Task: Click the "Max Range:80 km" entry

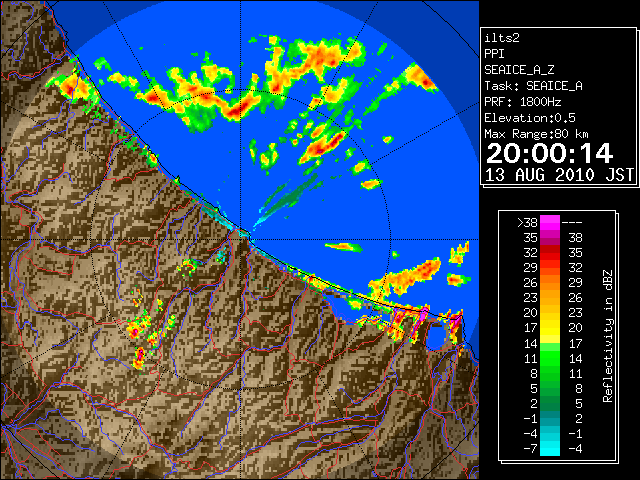Action: click(x=536, y=134)
